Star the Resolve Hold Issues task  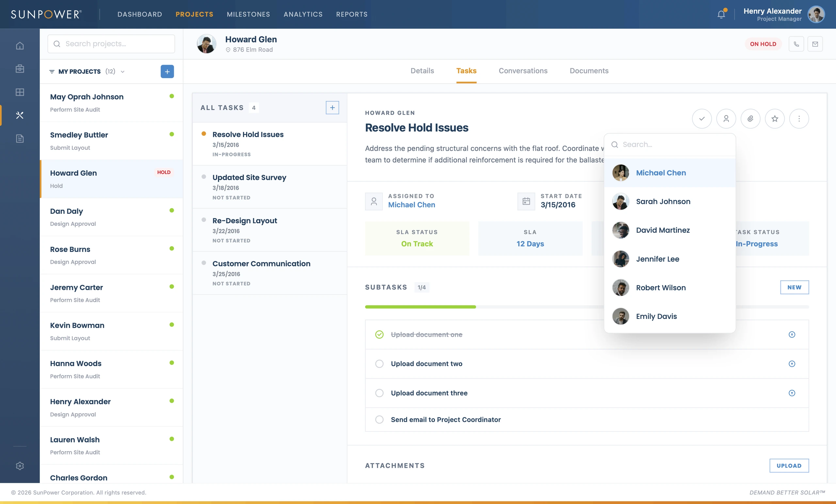775,119
